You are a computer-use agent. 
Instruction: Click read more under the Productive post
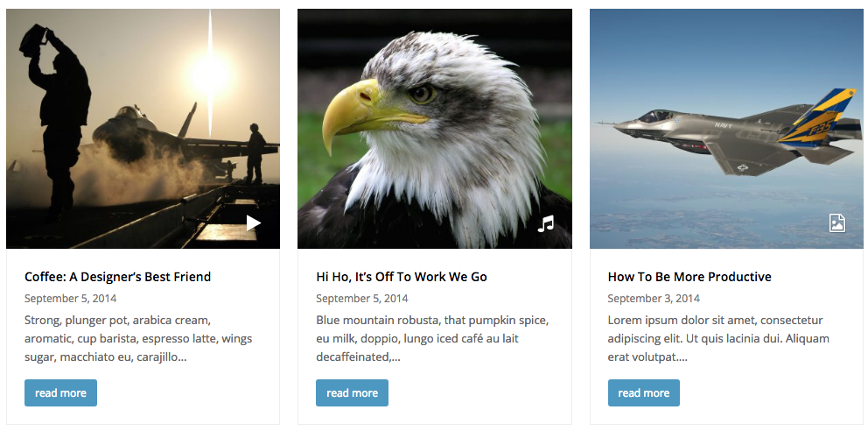644,392
